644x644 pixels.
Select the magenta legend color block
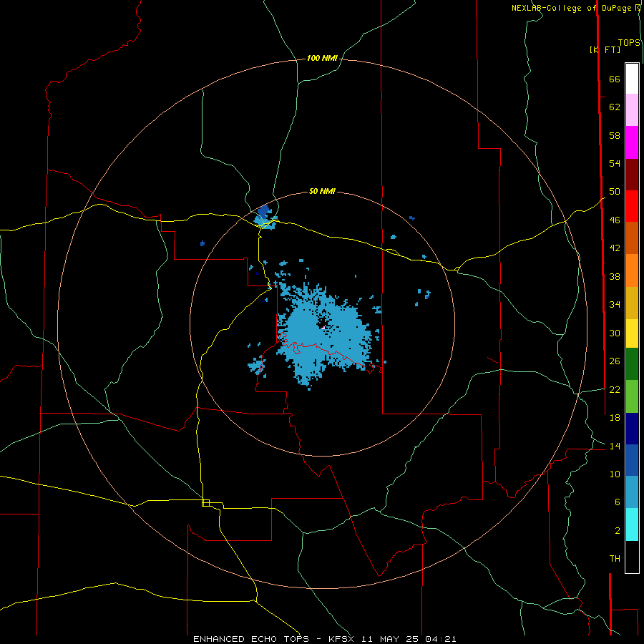click(x=632, y=142)
